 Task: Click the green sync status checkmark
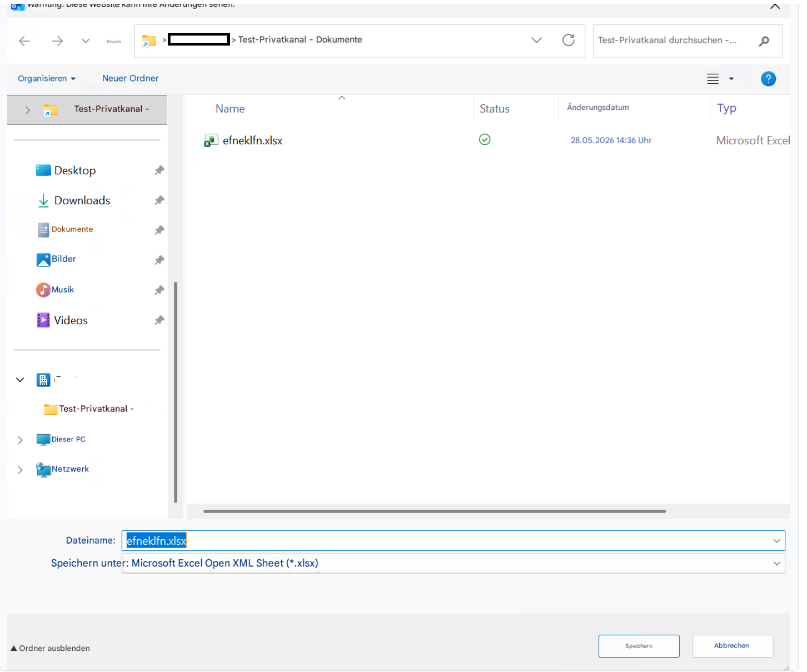point(485,139)
